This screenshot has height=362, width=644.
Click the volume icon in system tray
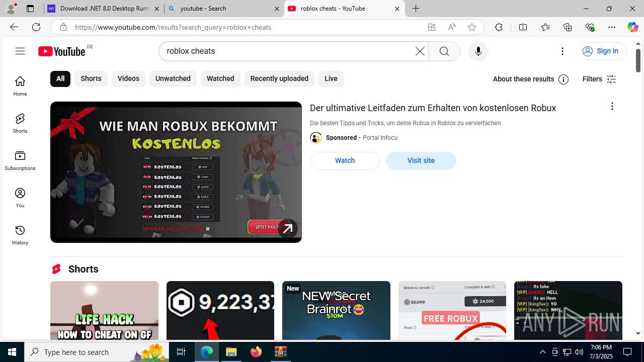[579, 352]
